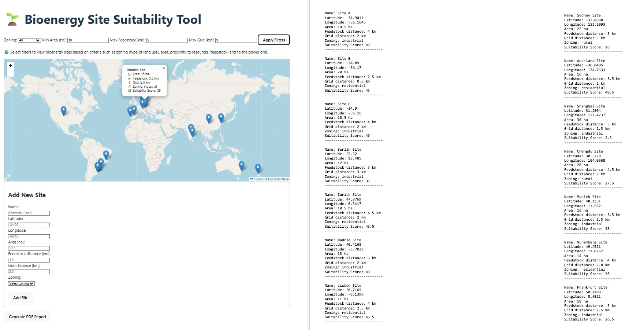Click the Add Site button
The image size is (644, 330).
[x=21, y=298]
